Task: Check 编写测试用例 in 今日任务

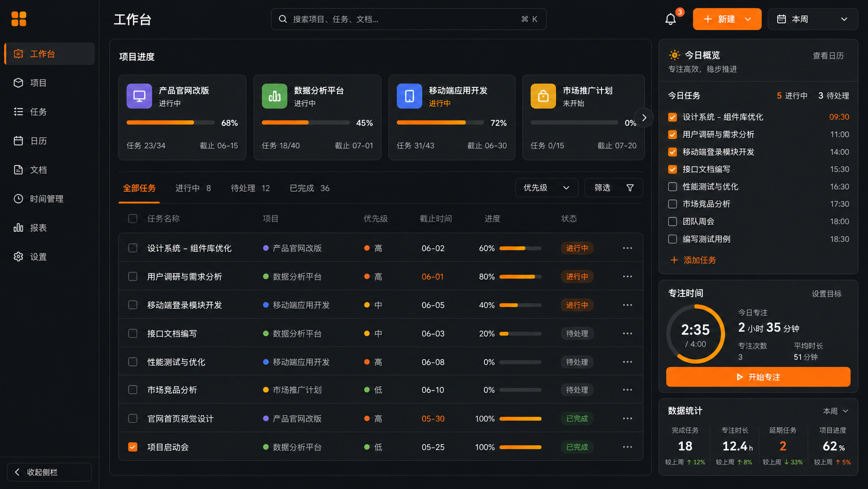Action: 672,239
